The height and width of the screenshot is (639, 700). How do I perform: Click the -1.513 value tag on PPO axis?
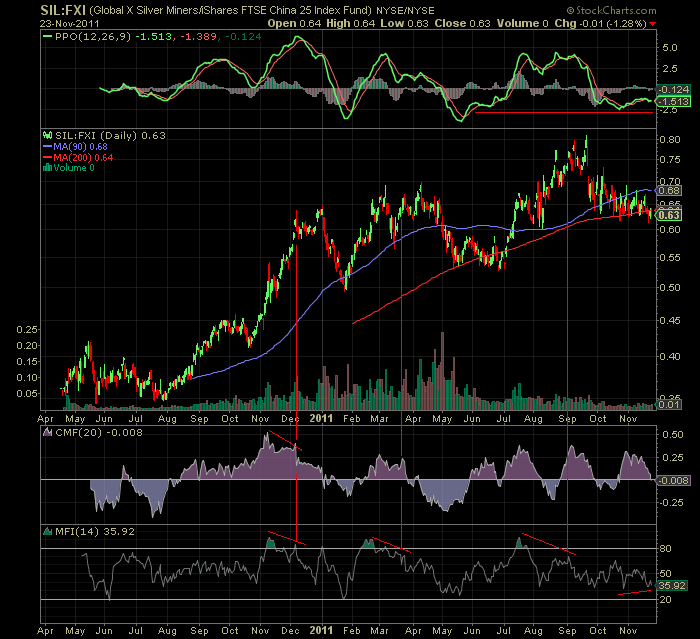click(x=674, y=101)
